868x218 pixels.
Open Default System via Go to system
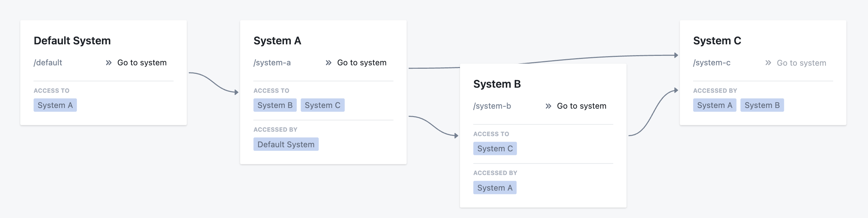142,63
